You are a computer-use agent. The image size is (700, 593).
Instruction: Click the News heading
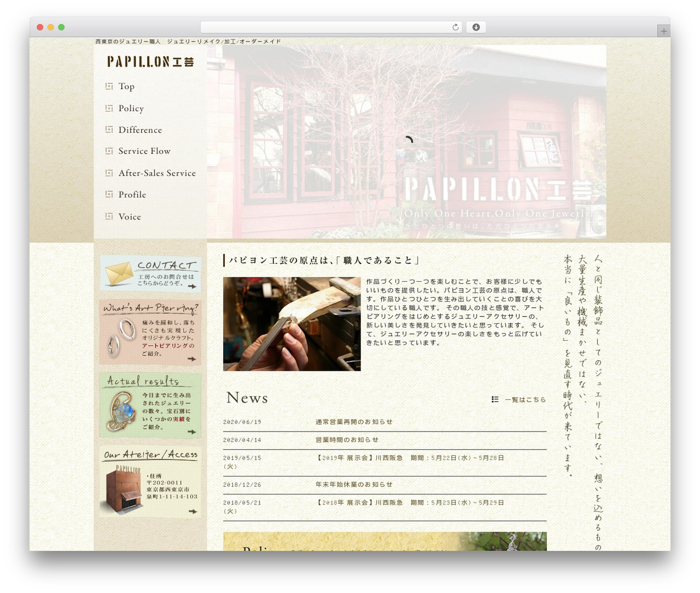tap(247, 398)
